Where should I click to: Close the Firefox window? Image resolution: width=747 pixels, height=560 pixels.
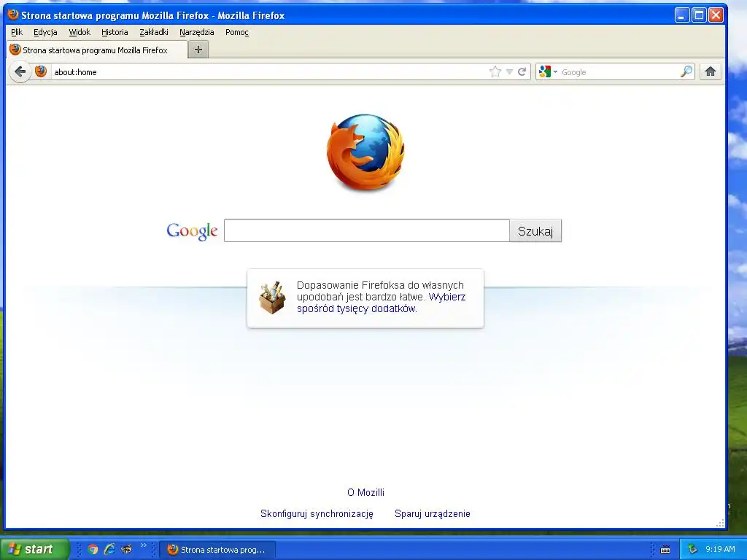click(x=716, y=15)
